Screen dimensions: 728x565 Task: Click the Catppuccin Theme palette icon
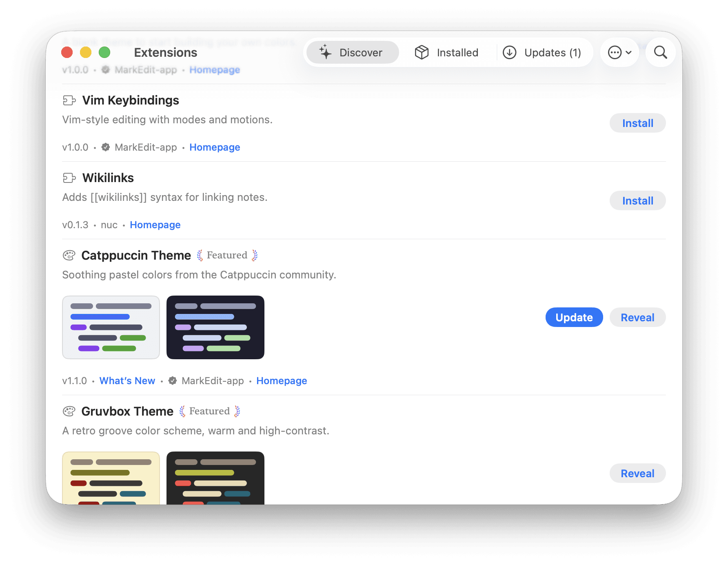(x=69, y=255)
